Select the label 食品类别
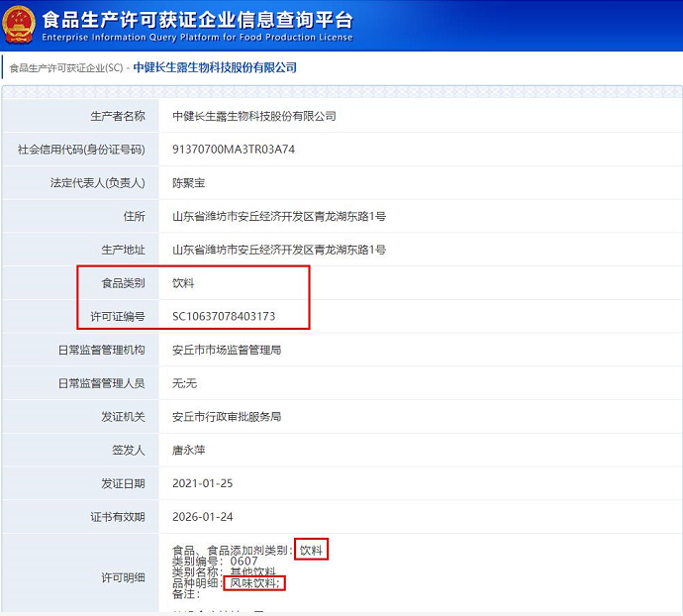The height and width of the screenshot is (616, 683). (x=124, y=283)
